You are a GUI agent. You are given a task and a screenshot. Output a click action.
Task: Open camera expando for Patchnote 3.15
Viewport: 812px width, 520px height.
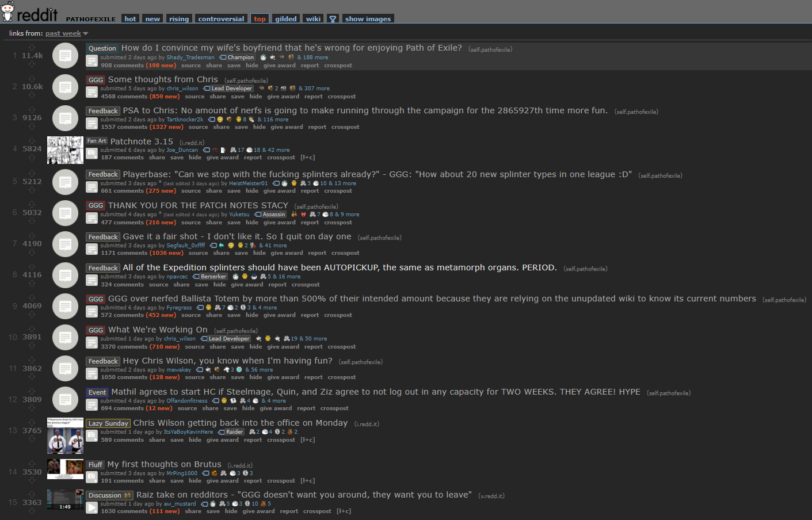tap(92, 153)
